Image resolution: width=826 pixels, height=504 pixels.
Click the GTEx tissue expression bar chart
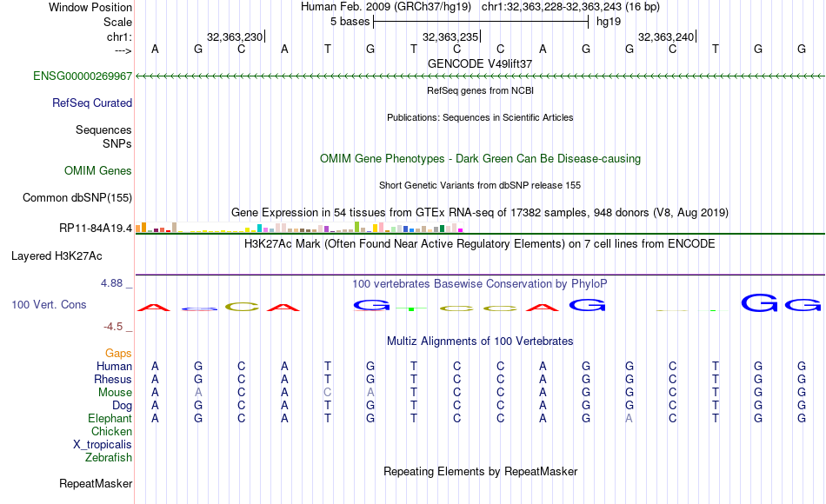tap(299, 228)
